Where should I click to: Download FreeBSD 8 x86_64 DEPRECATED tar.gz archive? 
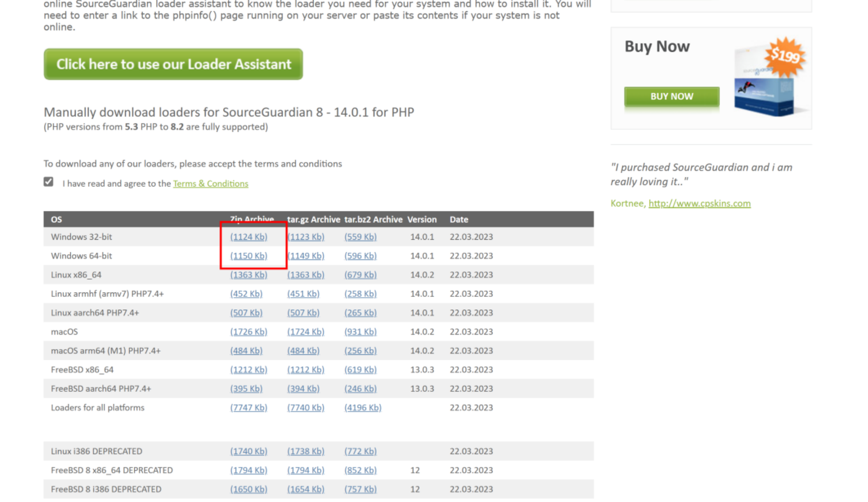click(306, 470)
